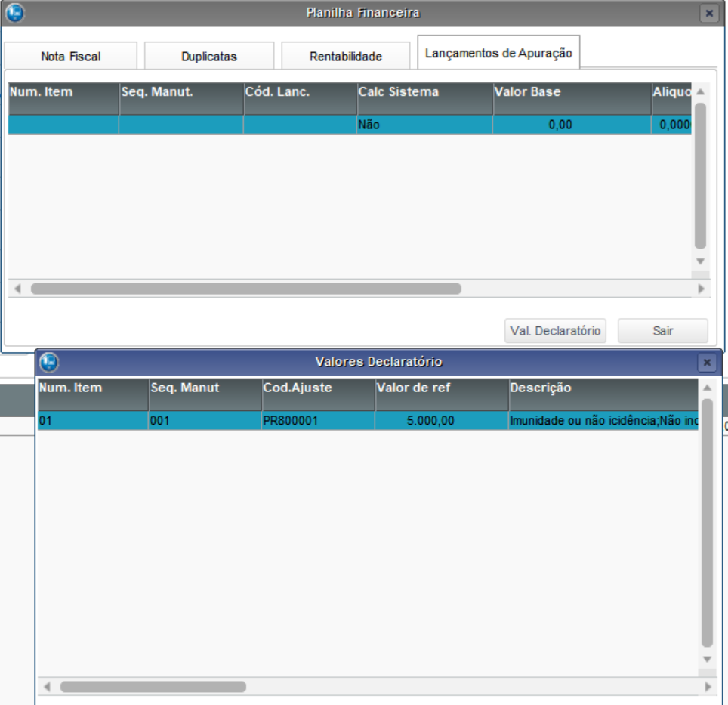Click the Cod.Ajuste column header
Viewport: 728px width, 705px height.
pyautogui.click(x=318, y=394)
